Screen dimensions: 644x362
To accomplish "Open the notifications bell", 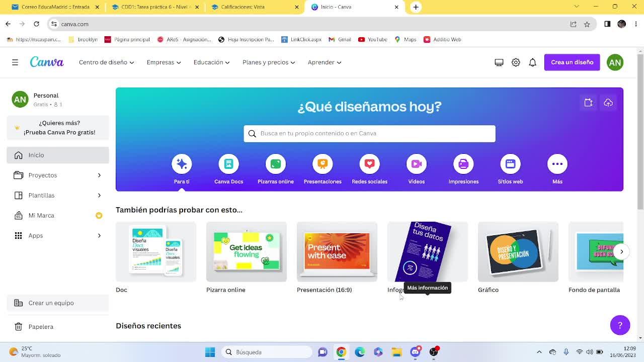I will (532, 62).
